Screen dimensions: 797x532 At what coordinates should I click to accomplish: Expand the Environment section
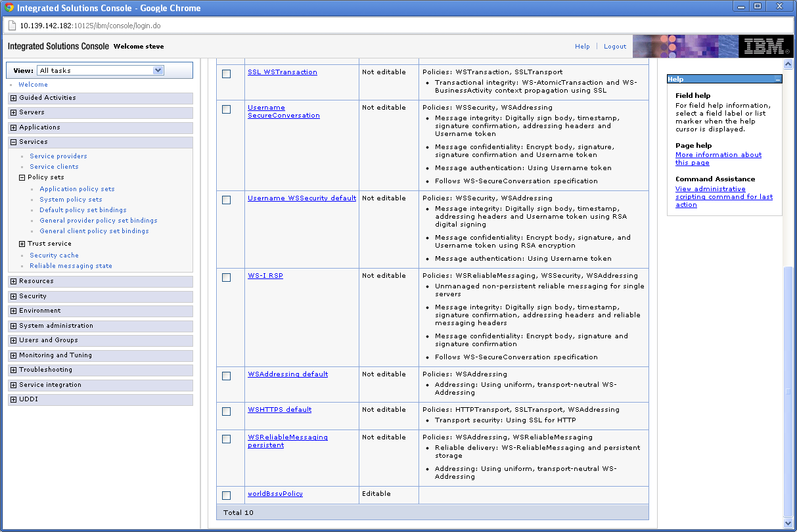tap(13, 311)
